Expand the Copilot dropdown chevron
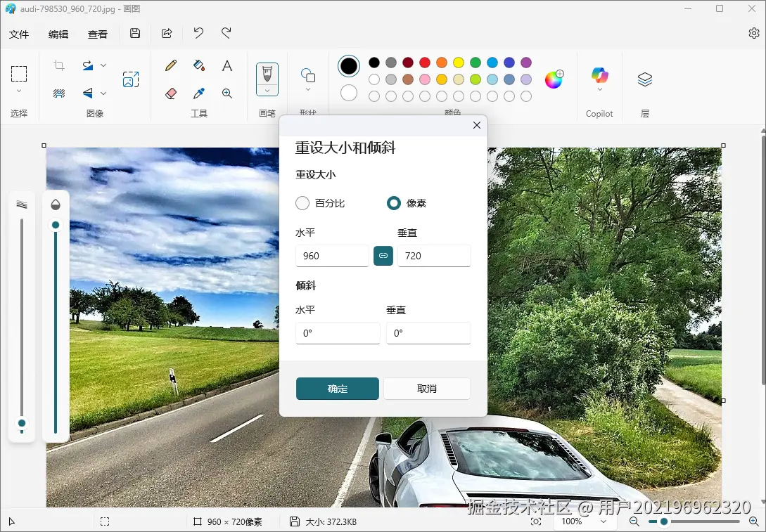Viewport: 766px width, 532px height. click(600, 90)
